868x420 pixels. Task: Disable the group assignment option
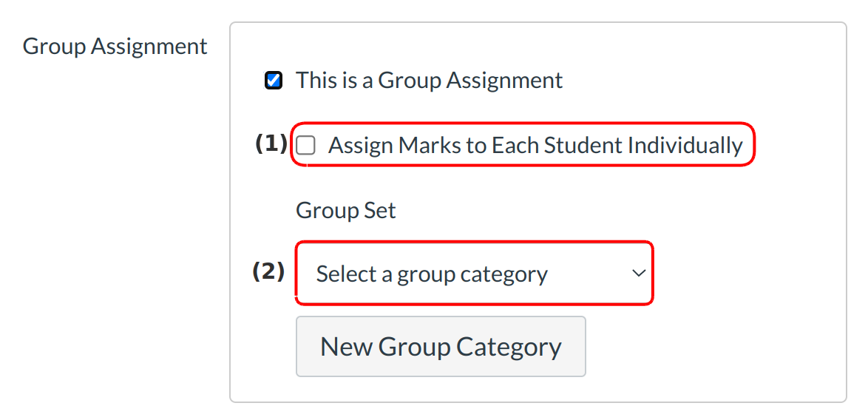pyautogui.click(x=274, y=81)
